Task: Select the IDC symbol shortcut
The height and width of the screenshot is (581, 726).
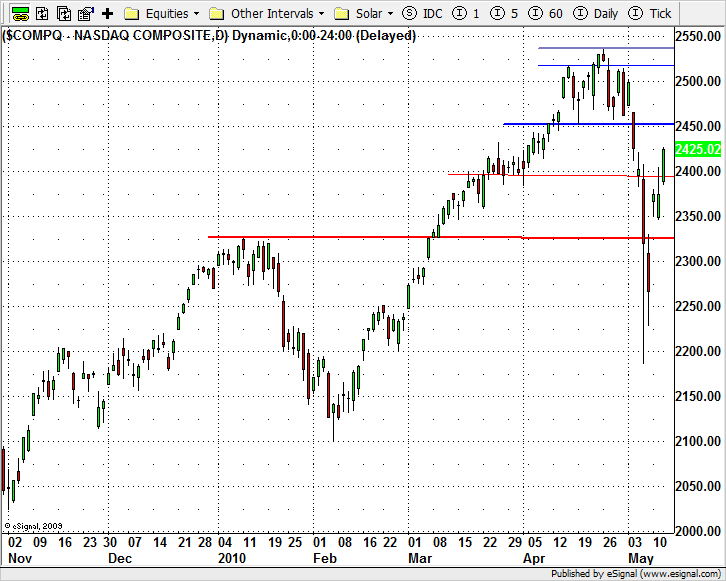Action: click(422, 13)
